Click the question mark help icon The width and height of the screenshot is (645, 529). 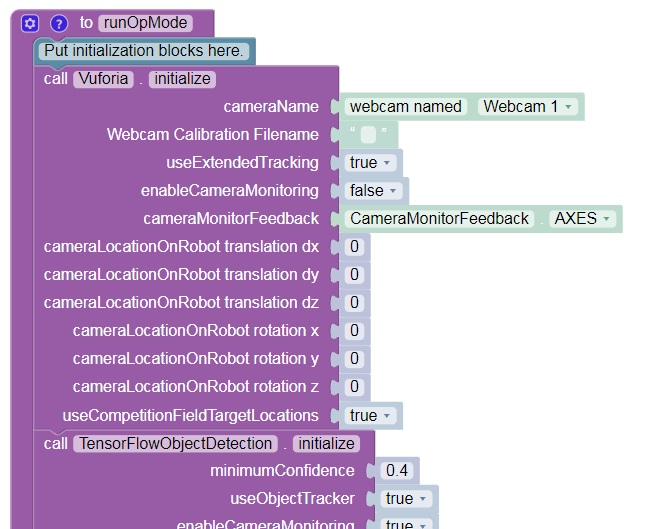click(59, 23)
